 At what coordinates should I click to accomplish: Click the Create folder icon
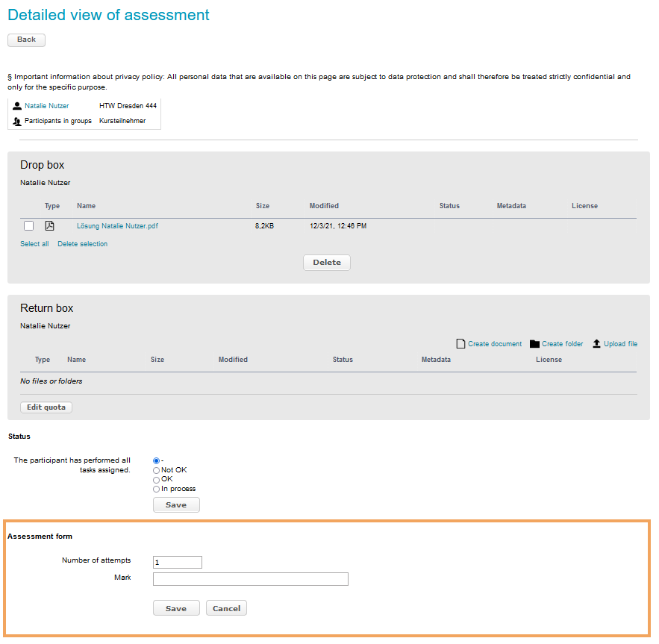coord(534,344)
